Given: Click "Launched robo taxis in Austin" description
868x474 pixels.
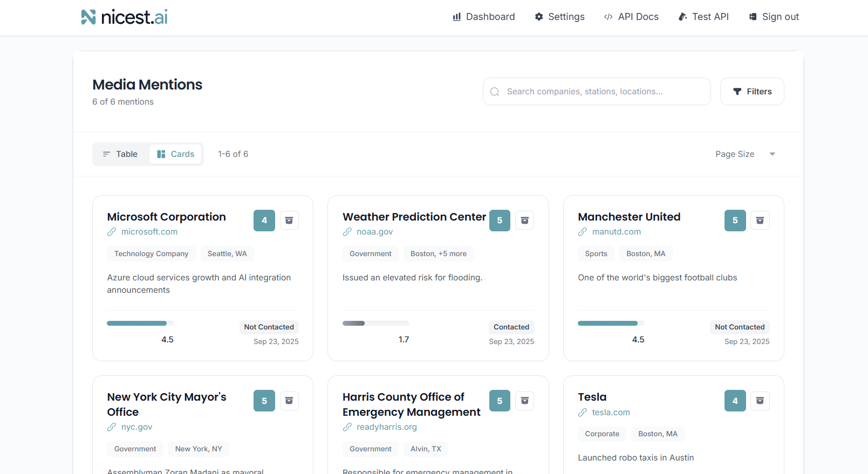Looking at the screenshot, I should point(636,458).
